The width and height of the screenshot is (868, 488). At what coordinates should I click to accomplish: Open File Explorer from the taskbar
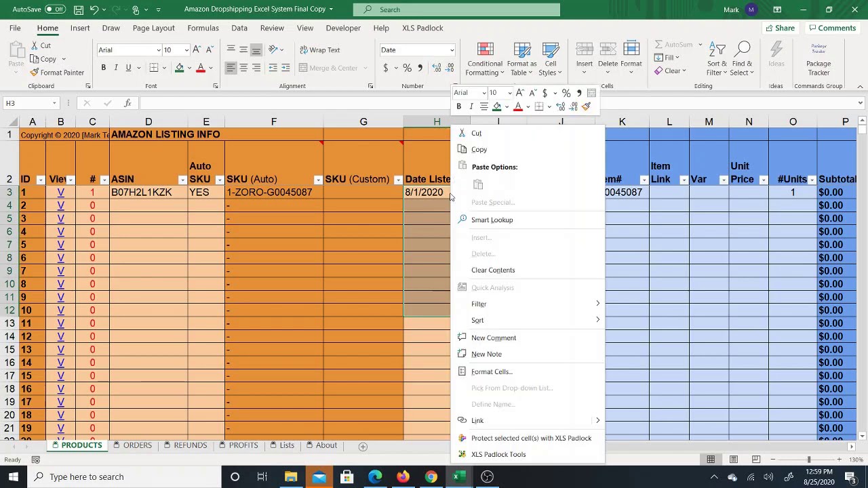pos(291,476)
